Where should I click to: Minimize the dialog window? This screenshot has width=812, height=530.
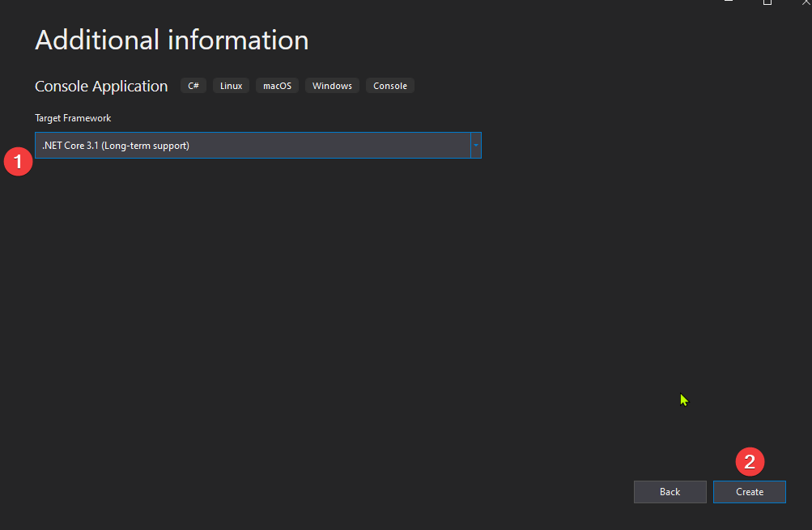[x=729, y=2]
